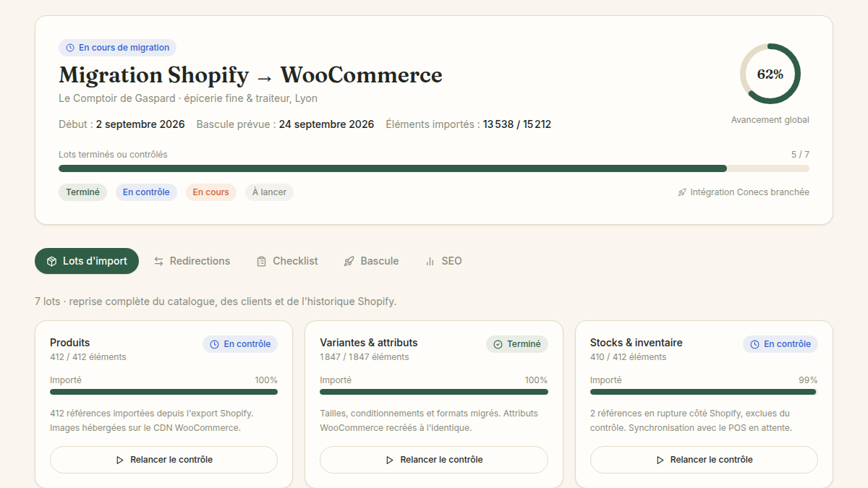Click the arrows icon on Redirections tab
Viewport: 868px width, 488px height.
(x=158, y=261)
